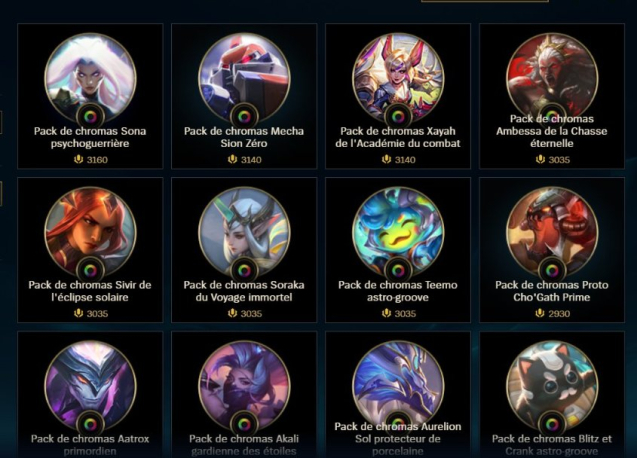The height and width of the screenshot is (458, 637).
Task: Click the chroma wheel icon under Sona portrait
Action: pyautogui.click(x=90, y=117)
